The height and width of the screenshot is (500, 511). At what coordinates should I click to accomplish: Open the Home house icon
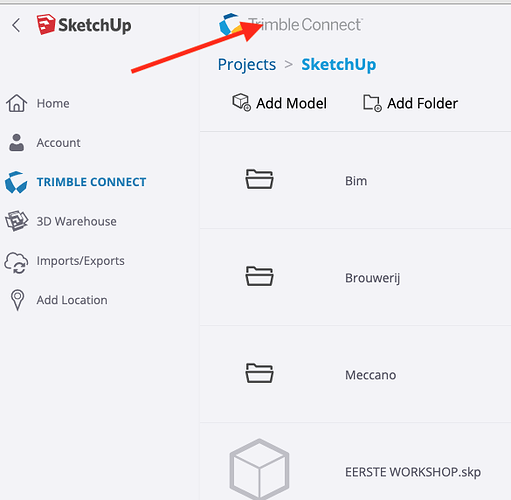(16, 103)
